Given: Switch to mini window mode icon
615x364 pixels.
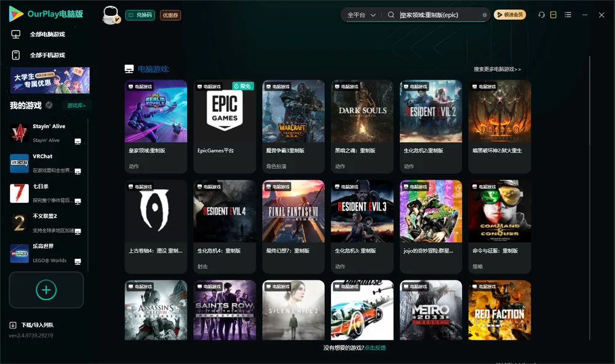Looking at the screenshot, I should point(553,15).
